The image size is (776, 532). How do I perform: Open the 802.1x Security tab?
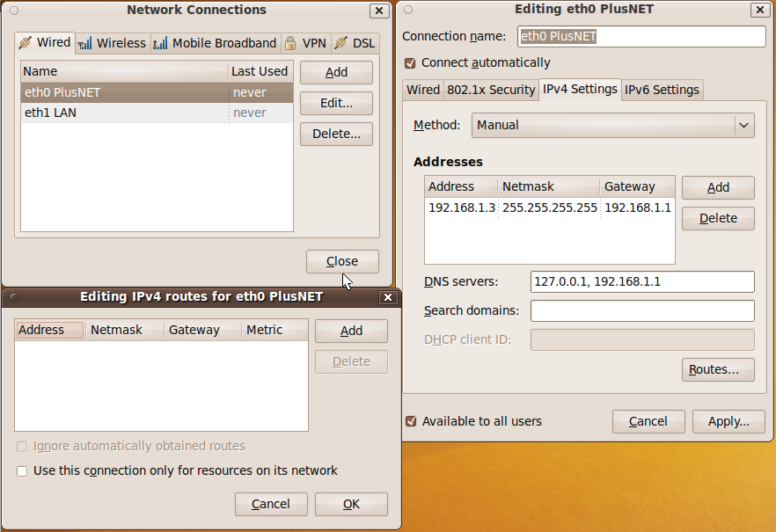pyautogui.click(x=491, y=90)
